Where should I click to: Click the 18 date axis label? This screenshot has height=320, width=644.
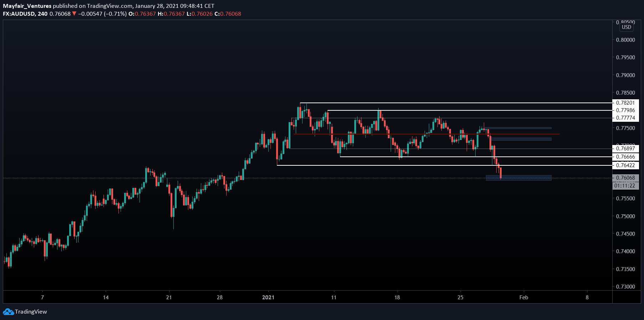coord(397,297)
